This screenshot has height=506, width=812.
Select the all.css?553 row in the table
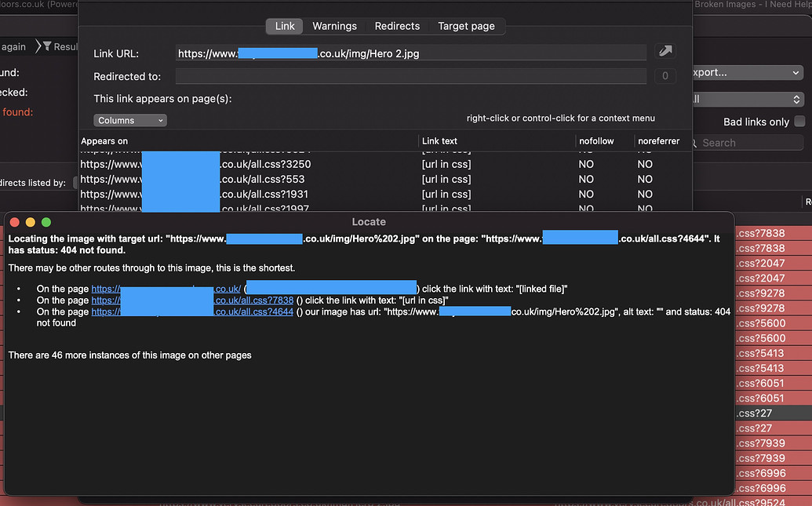(235, 179)
